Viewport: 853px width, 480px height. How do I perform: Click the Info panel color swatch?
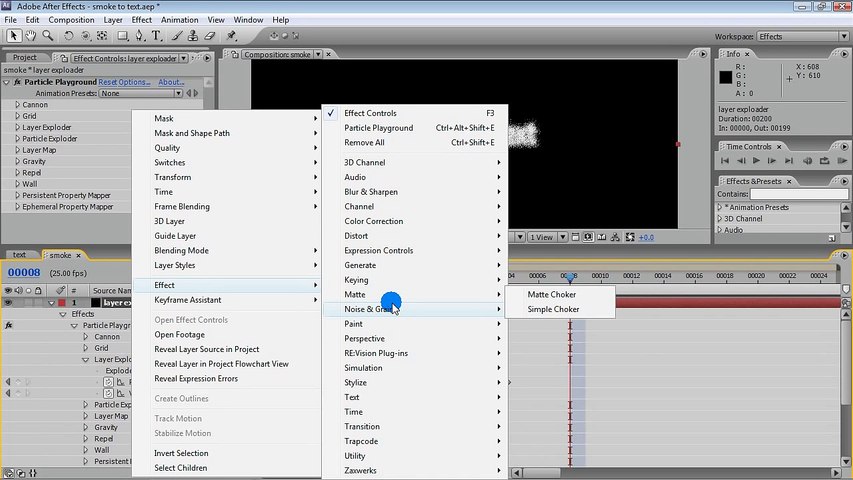726,77
